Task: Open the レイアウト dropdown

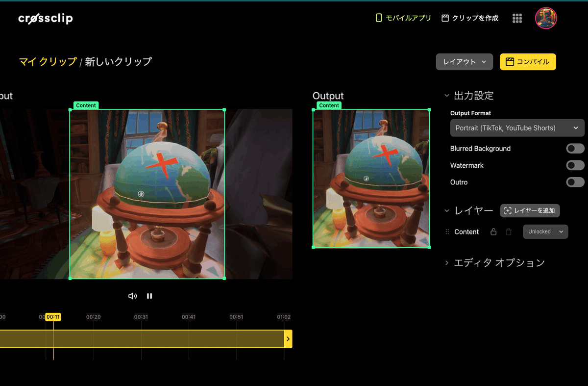Action: [464, 62]
